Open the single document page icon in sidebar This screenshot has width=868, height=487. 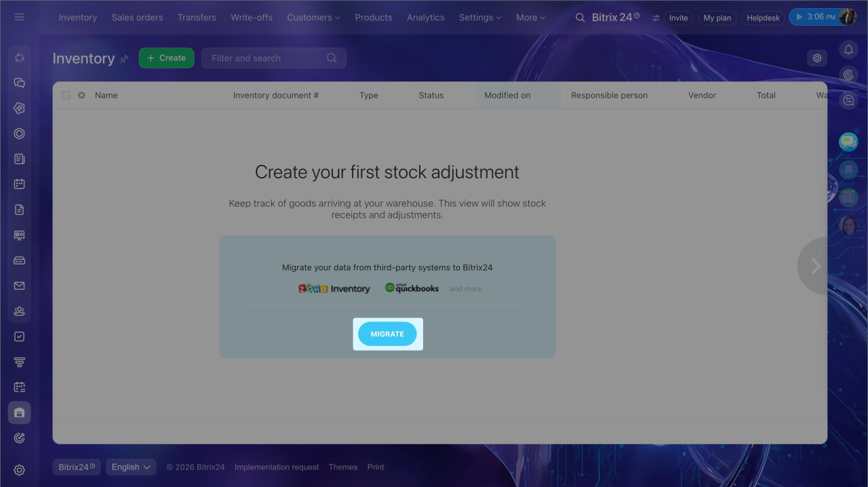[19, 210]
